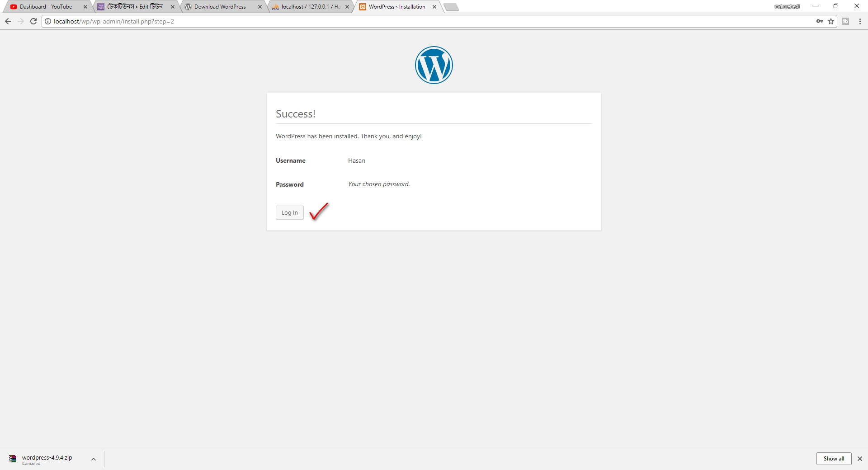Screen dimensions: 868x470
Task: Click the YouTube favicon on first tab
Action: (x=14, y=7)
